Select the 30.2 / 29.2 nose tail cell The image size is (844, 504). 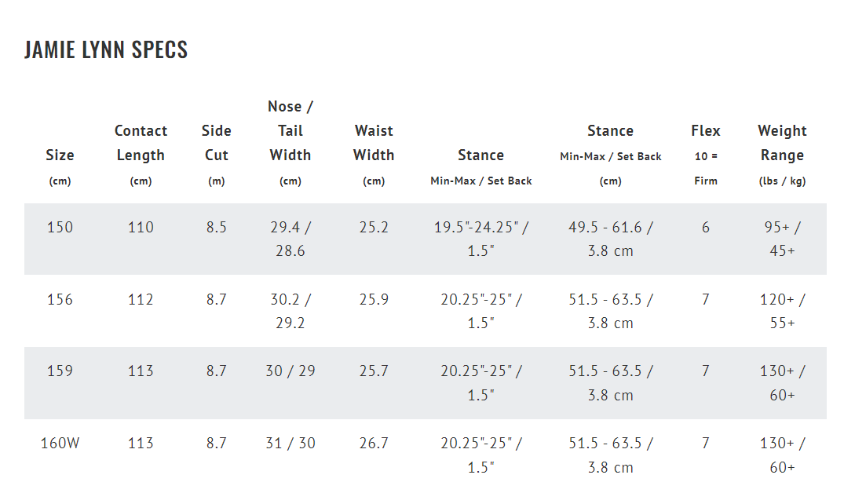pyautogui.click(x=290, y=311)
